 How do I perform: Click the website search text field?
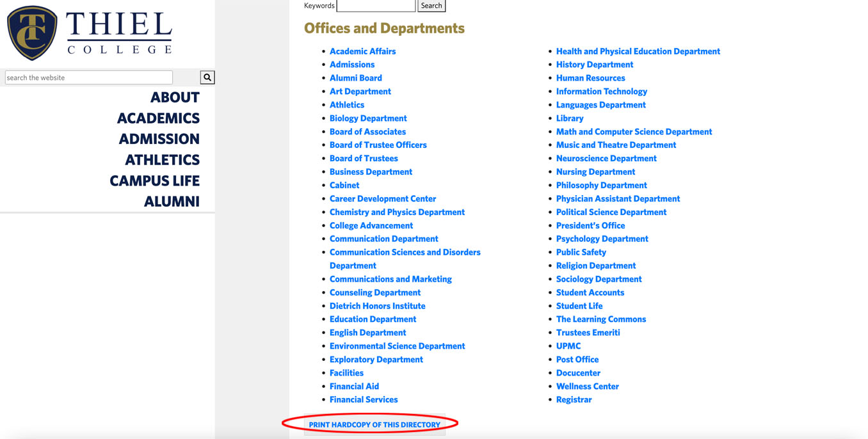click(x=89, y=77)
